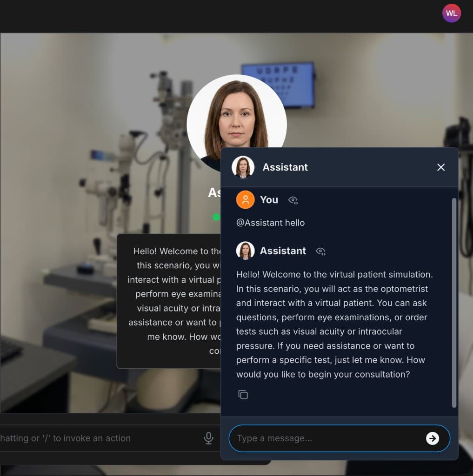Copy the Assistant's welcome message

243,395
